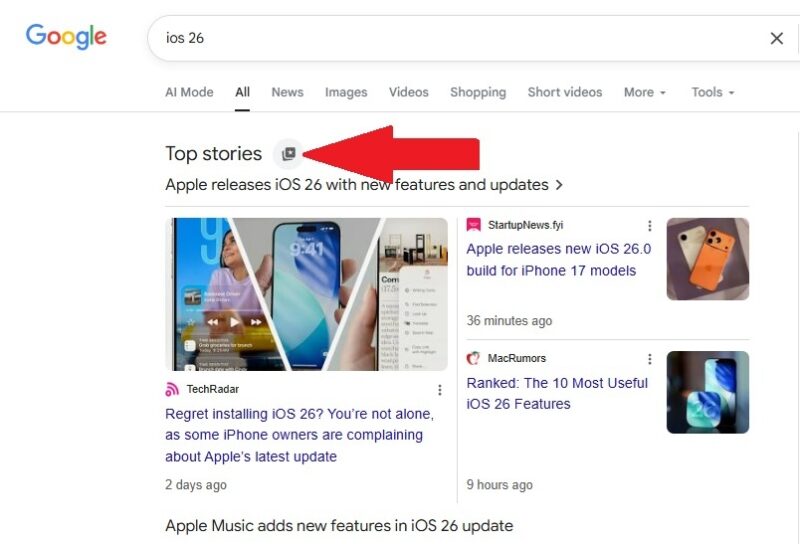Image resolution: width=800 pixels, height=544 pixels.
Task: Open StartupNews.fyi article options menu
Action: (649, 226)
